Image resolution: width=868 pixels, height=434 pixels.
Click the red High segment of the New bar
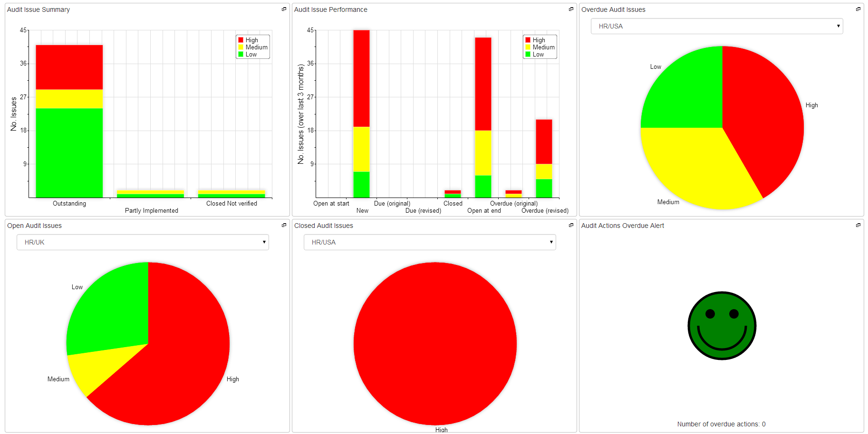click(361, 78)
